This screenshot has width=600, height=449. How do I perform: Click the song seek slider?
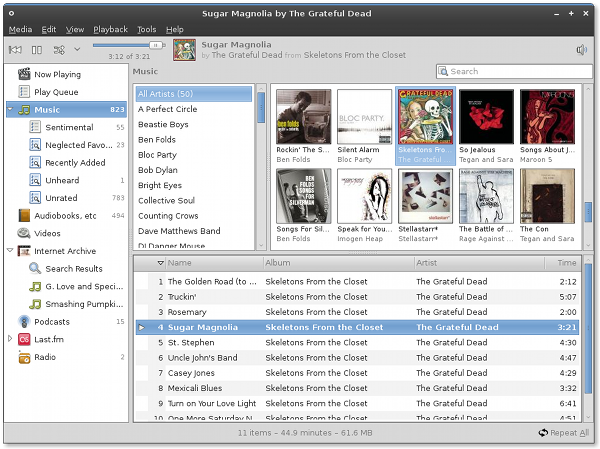[129, 45]
